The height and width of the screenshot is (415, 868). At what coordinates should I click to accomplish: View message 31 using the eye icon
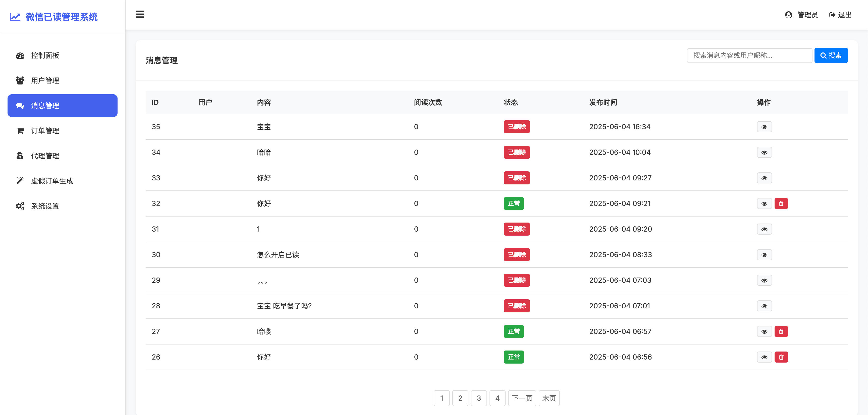coord(764,229)
